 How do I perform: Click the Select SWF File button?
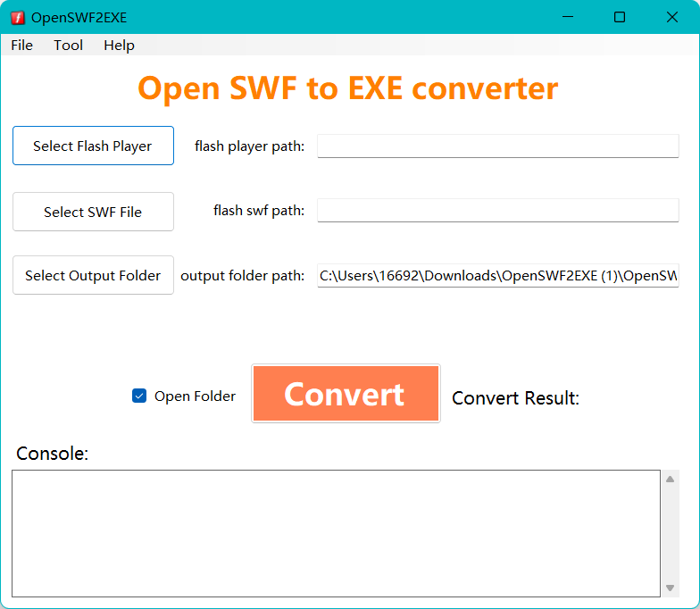pos(93,212)
